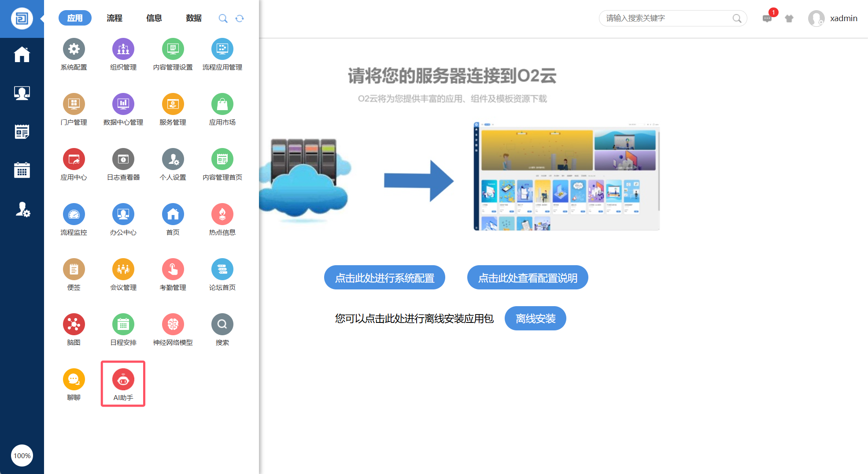The image size is (868, 474).
Task: Open the AI助手 assistant app
Action: click(123, 380)
